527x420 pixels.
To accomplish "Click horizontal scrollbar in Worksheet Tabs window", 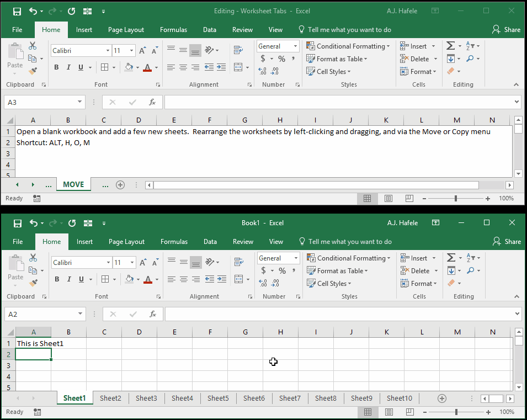I will 317,185.
